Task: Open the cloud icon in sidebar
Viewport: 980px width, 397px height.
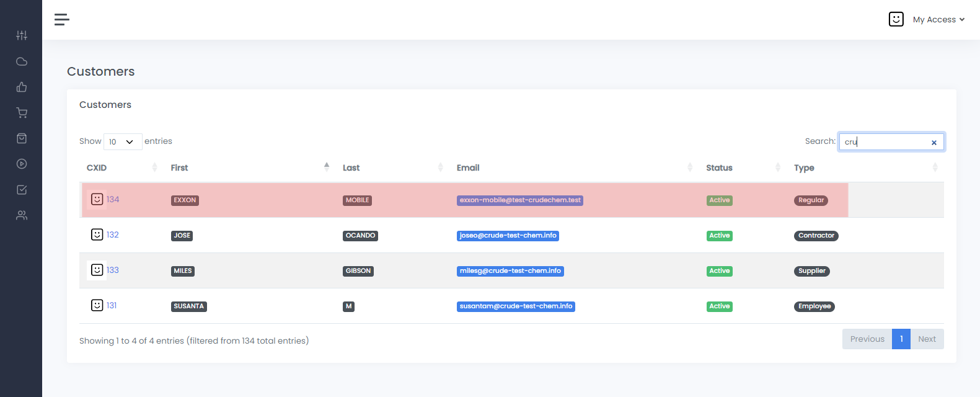Action: pos(22,61)
